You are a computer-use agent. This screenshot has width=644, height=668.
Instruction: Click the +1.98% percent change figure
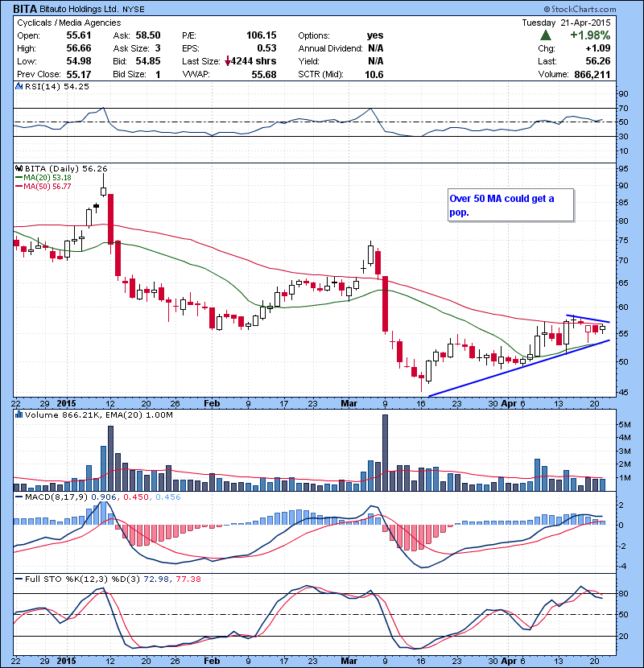point(590,35)
